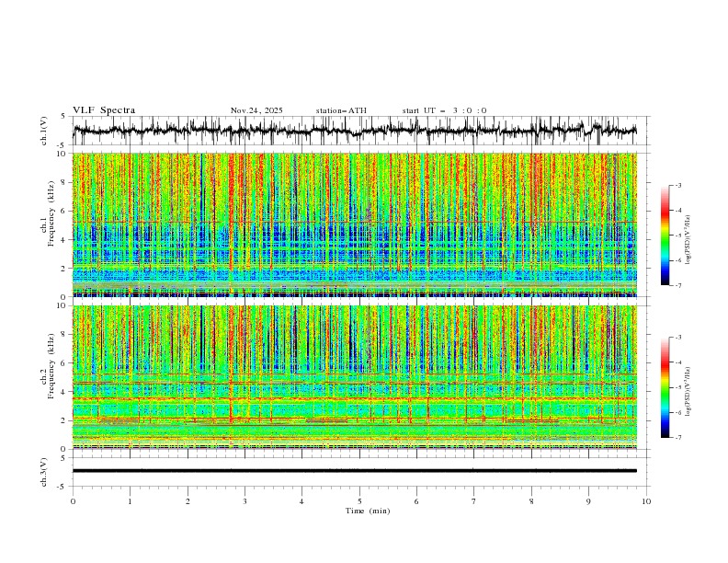Click the 'VLF Spectra' title text
728x563 pixels.
(x=104, y=110)
